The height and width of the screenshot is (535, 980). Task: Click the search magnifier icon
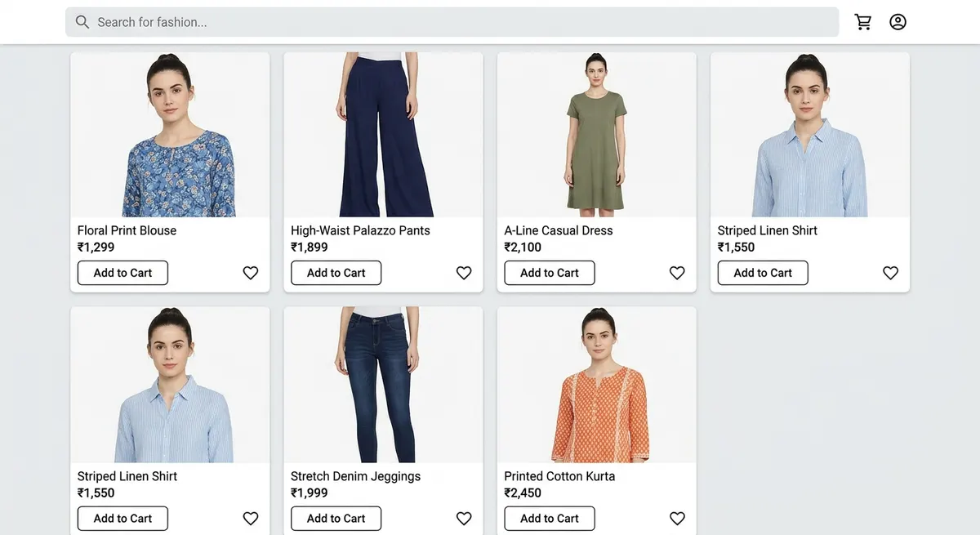(82, 21)
